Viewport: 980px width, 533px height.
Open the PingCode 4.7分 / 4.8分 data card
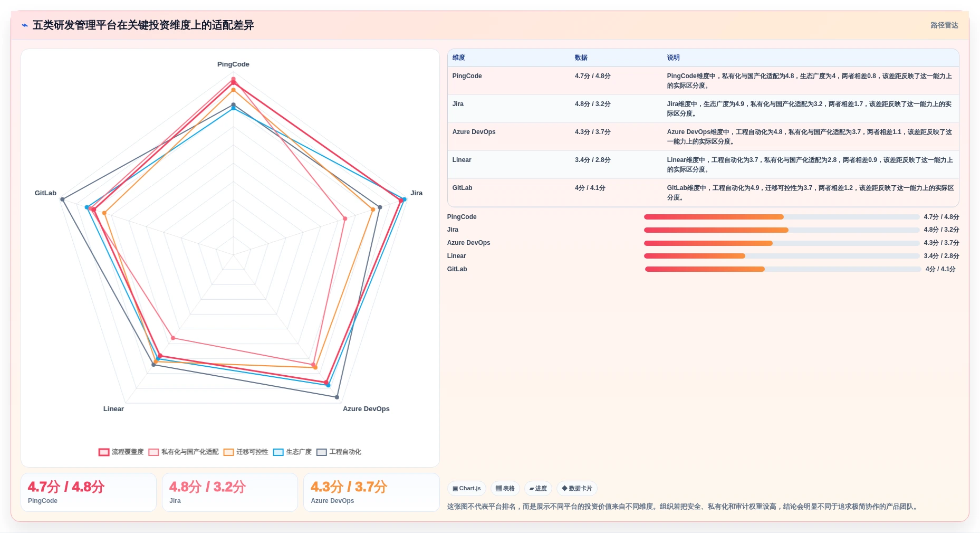coord(89,492)
